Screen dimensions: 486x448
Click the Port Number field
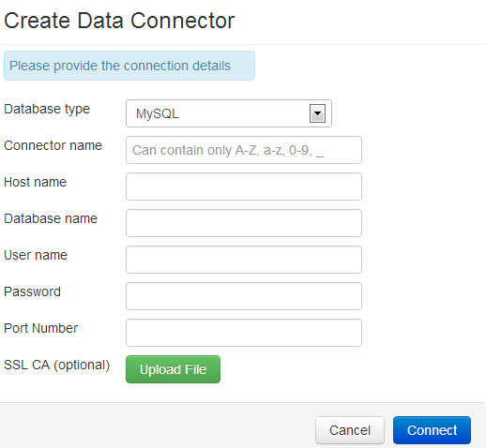pos(244,333)
